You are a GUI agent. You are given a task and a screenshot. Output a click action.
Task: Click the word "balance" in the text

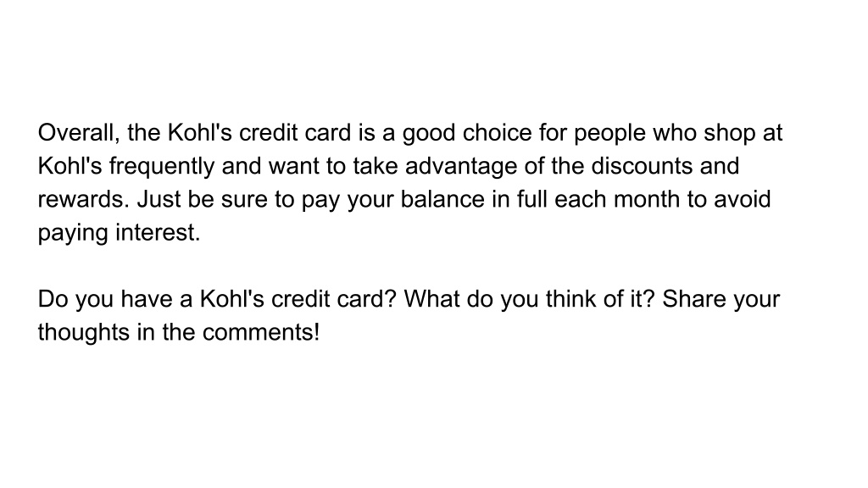[x=442, y=199]
